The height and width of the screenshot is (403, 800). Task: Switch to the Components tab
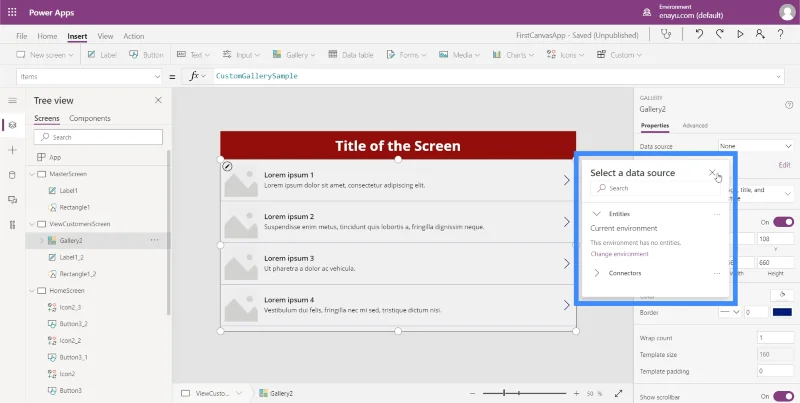pyautogui.click(x=90, y=118)
